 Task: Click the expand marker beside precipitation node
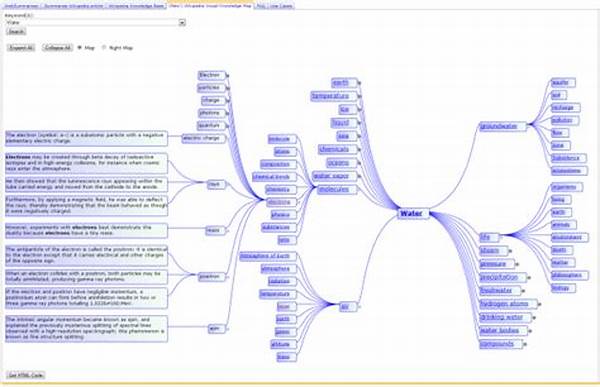click(x=529, y=278)
